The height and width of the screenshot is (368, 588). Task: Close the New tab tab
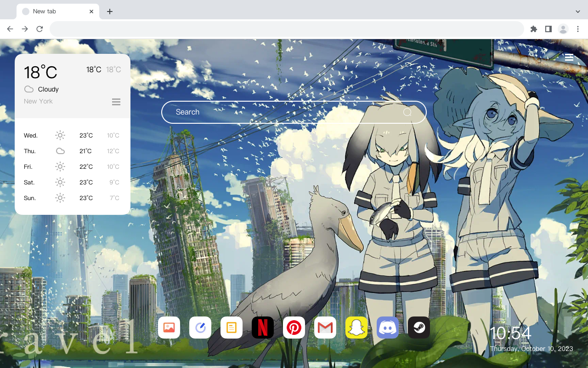pyautogui.click(x=91, y=11)
